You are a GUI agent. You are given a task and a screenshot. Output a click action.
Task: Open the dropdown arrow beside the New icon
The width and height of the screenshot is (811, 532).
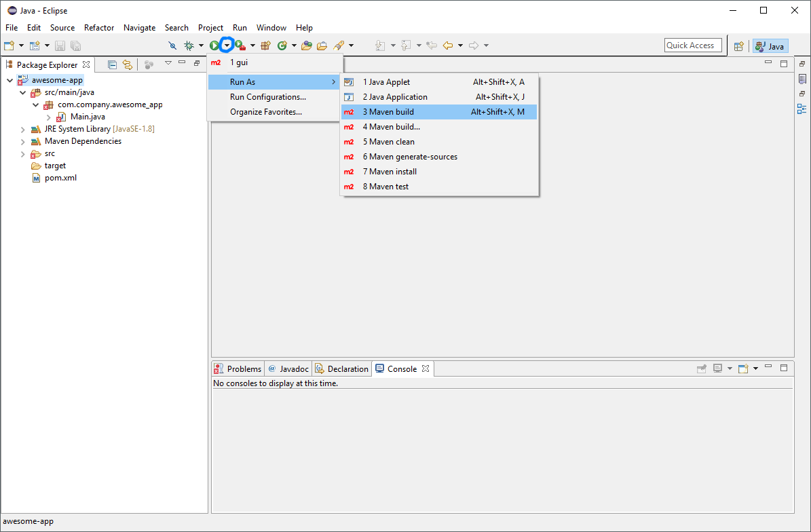(x=21, y=45)
